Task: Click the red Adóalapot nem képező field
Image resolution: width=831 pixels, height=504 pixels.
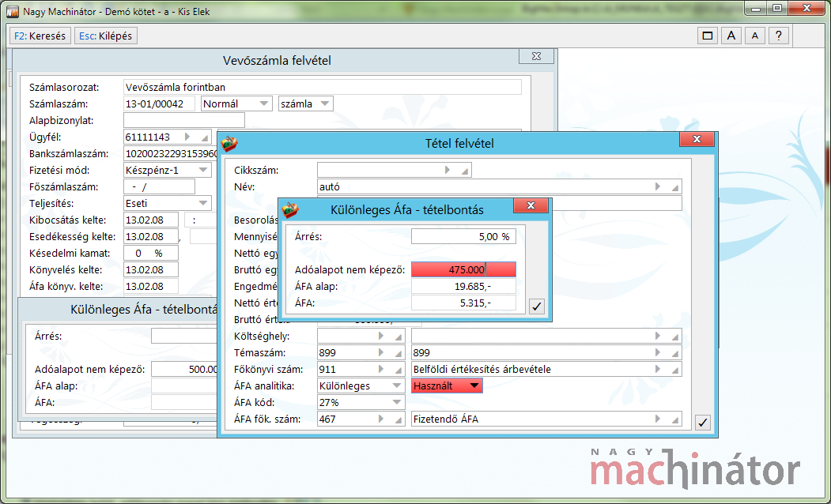Action: (x=463, y=269)
